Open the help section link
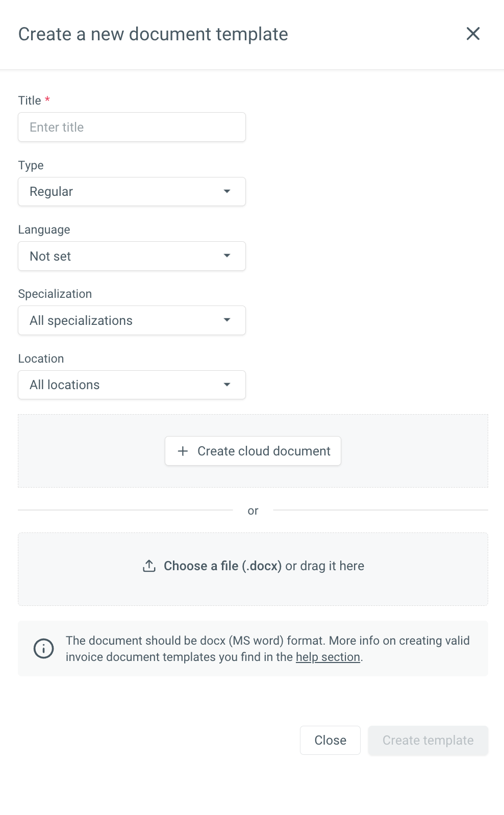Image resolution: width=504 pixels, height=815 pixels. tap(328, 657)
